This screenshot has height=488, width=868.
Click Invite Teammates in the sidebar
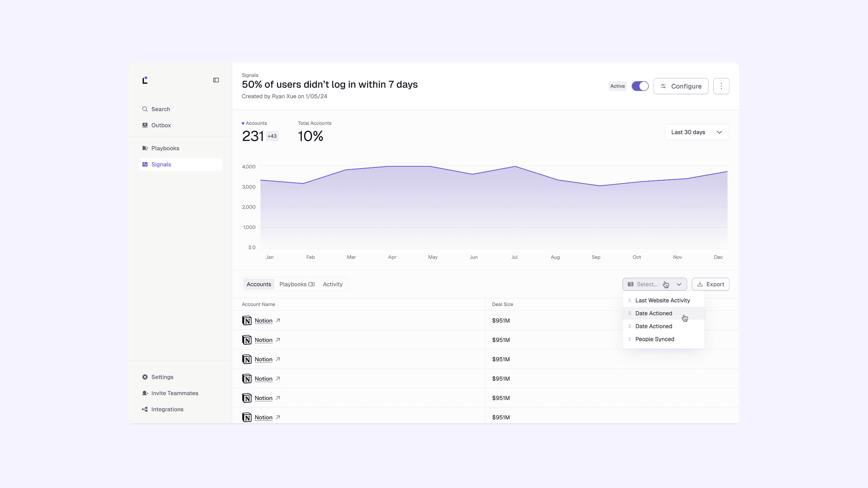[174, 393]
